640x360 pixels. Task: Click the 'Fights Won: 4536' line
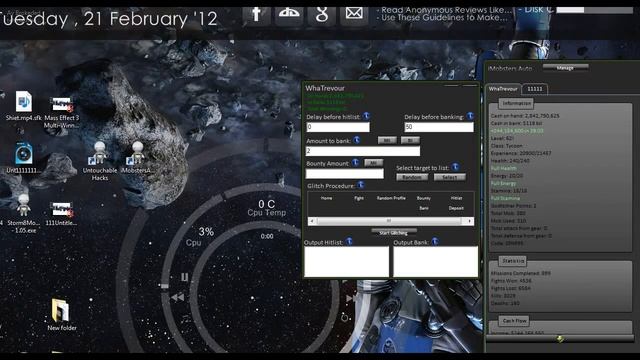pos(511,281)
